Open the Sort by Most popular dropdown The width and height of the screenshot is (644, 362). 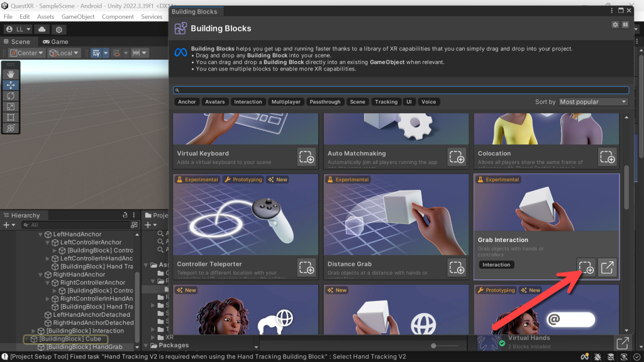coord(593,102)
